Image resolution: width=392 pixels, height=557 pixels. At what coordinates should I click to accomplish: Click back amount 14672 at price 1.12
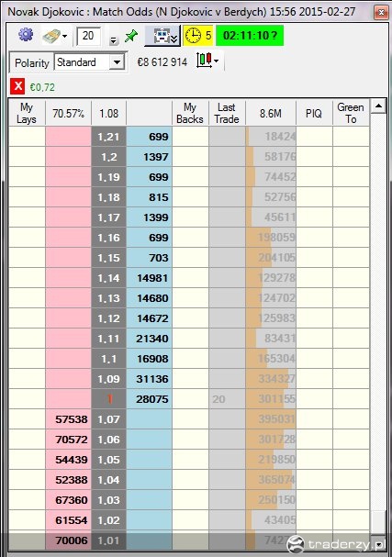150,318
